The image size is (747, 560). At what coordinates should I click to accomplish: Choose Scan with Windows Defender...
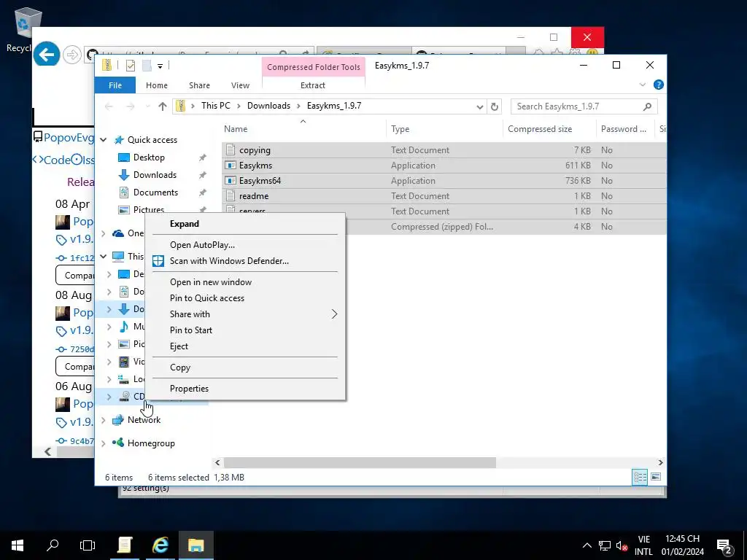(245, 261)
